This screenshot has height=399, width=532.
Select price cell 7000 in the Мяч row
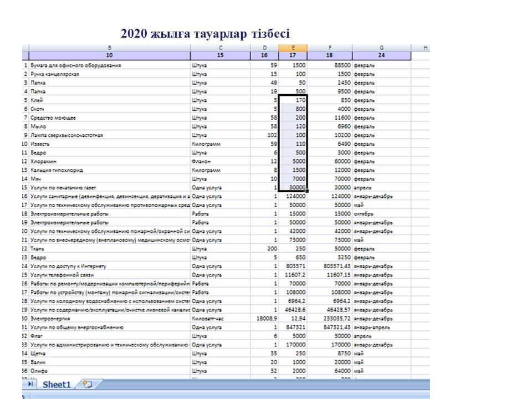[x=293, y=179]
